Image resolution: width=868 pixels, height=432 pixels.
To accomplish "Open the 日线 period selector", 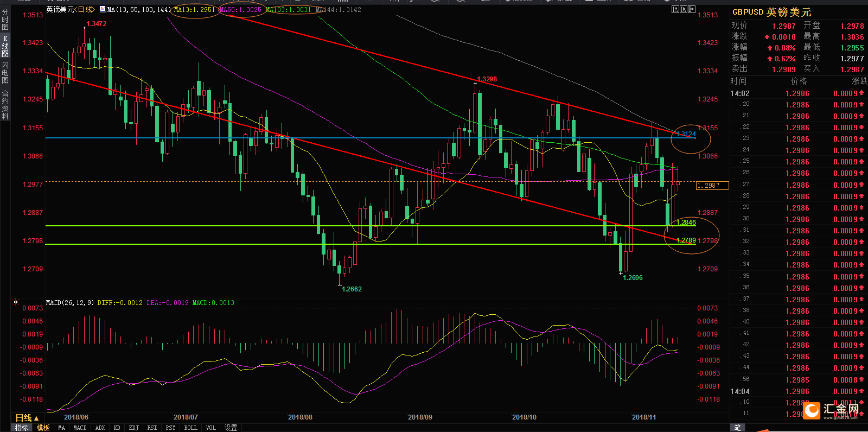I will point(27,418).
